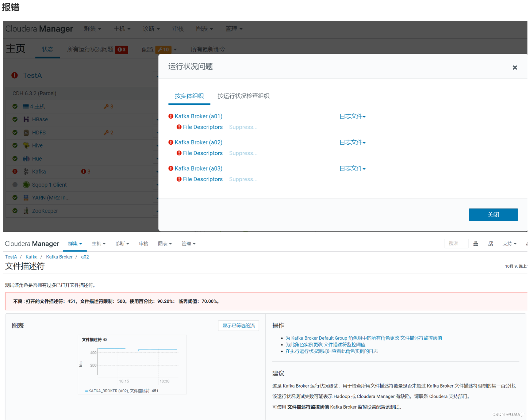The height and width of the screenshot is (420, 530).
Task: Click the Sqoop 1 Client icon
Action: 26,185
